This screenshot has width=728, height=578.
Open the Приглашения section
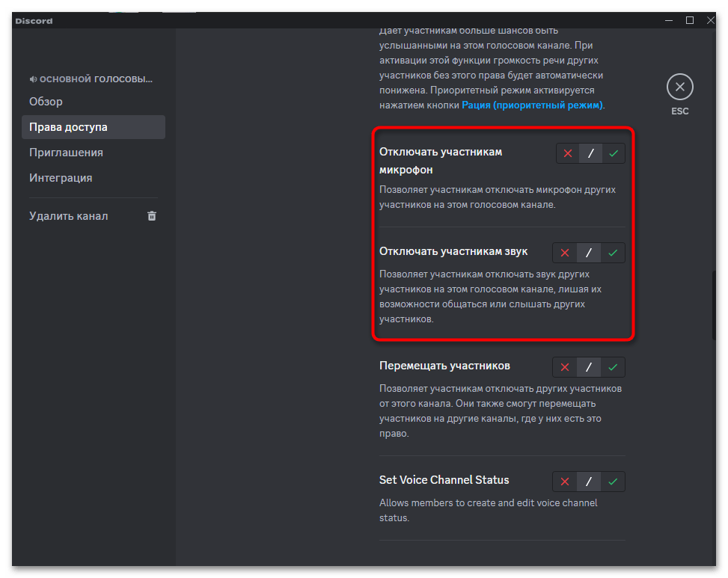click(x=94, y=153)
